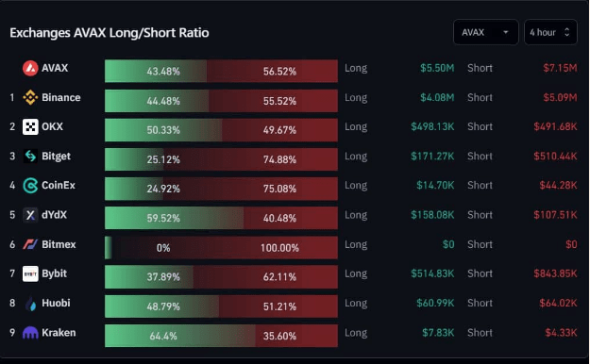
Task: Click the Binance 44.48% long bar
Action: coord(157,101)
